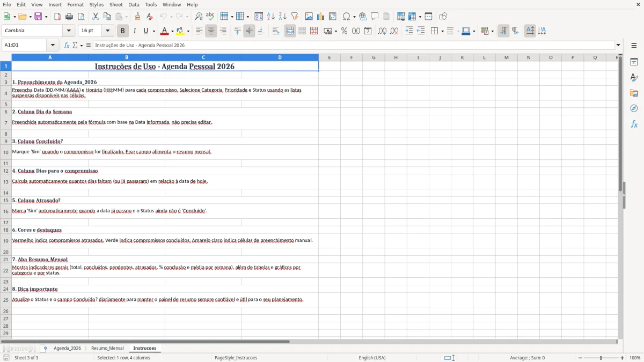
Task: Toggle print preview
Action: pyautogui.click(x=81, y=17)
